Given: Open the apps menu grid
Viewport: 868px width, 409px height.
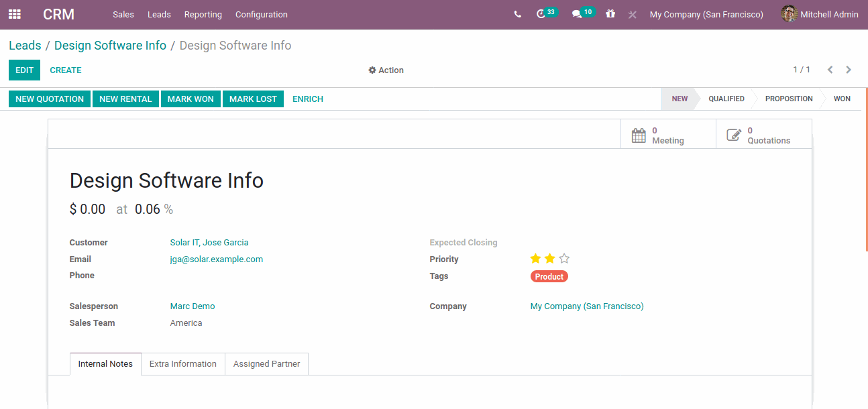Looking at the screenshot, I should tap(14, 13).
